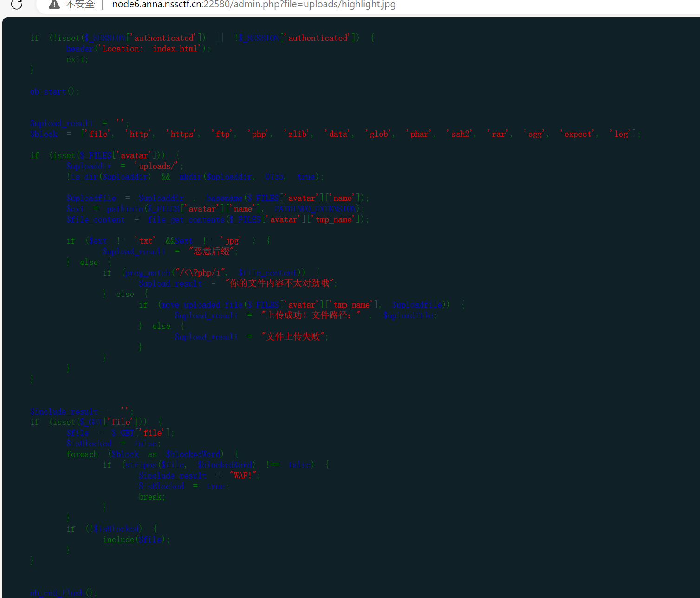Click the "WAF!" string
This screenshot has height=598, width=700.
[243, 476]
